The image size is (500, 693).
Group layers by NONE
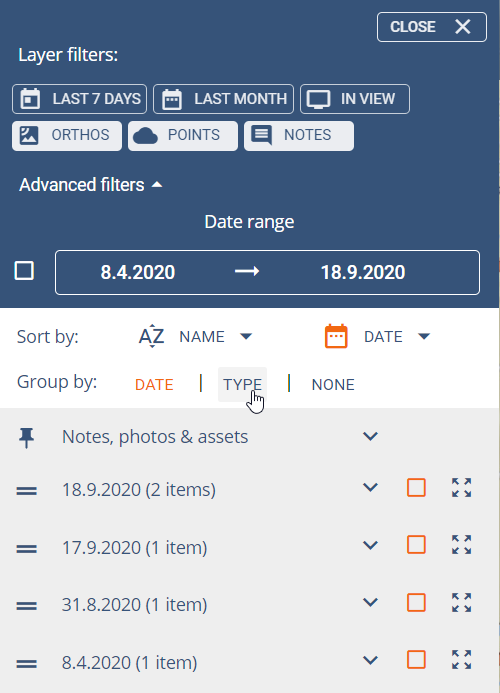tap(333, 385)
